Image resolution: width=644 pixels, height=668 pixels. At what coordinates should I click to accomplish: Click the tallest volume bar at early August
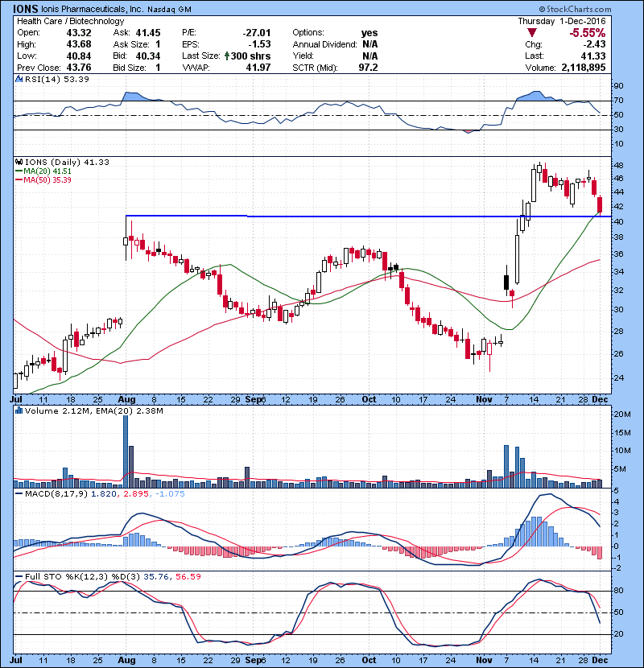(126, 451)
